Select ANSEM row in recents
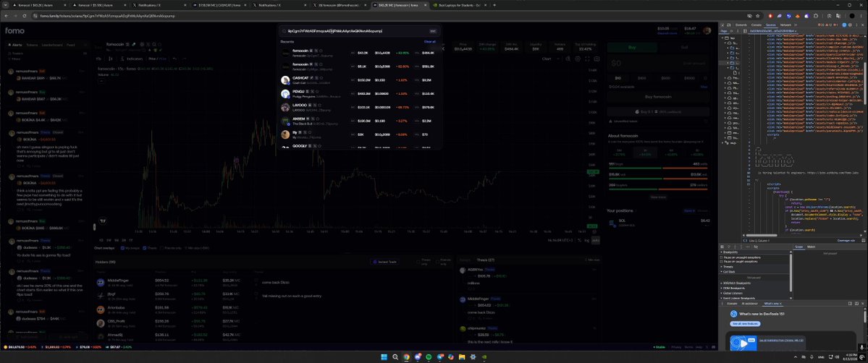The width and height of the screenshot is (868, 363). pyautogui.click(x=359, y=120)
